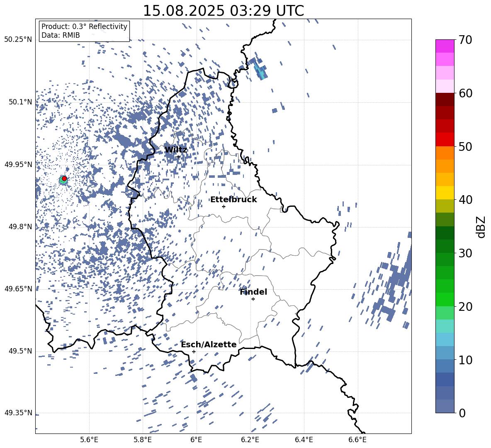Click the Esch/Alzette cross marker

tap(194, 351)
